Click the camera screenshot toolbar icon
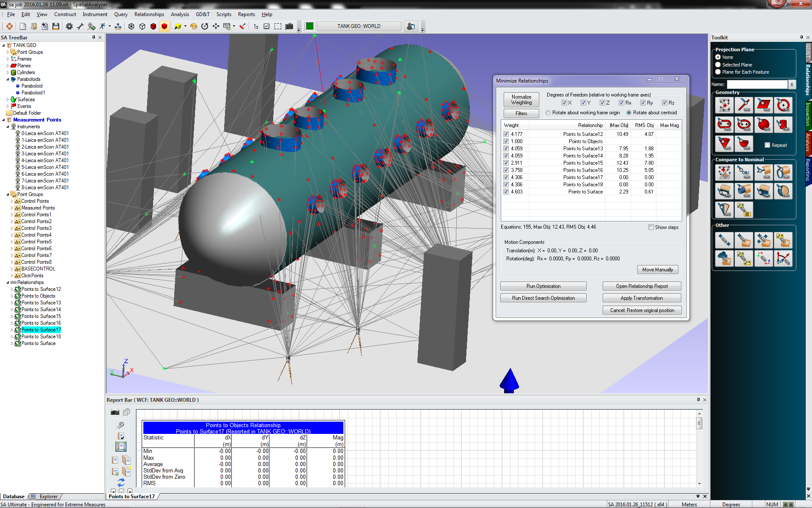 click(289, 26)
